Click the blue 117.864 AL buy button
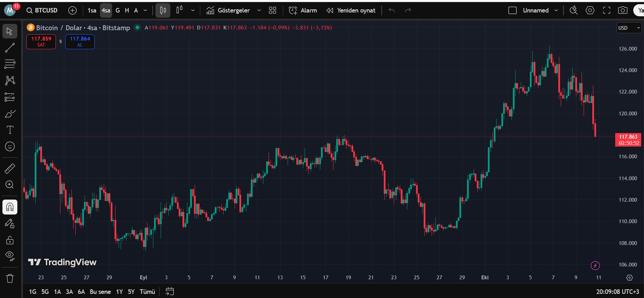 pos(80,42)
